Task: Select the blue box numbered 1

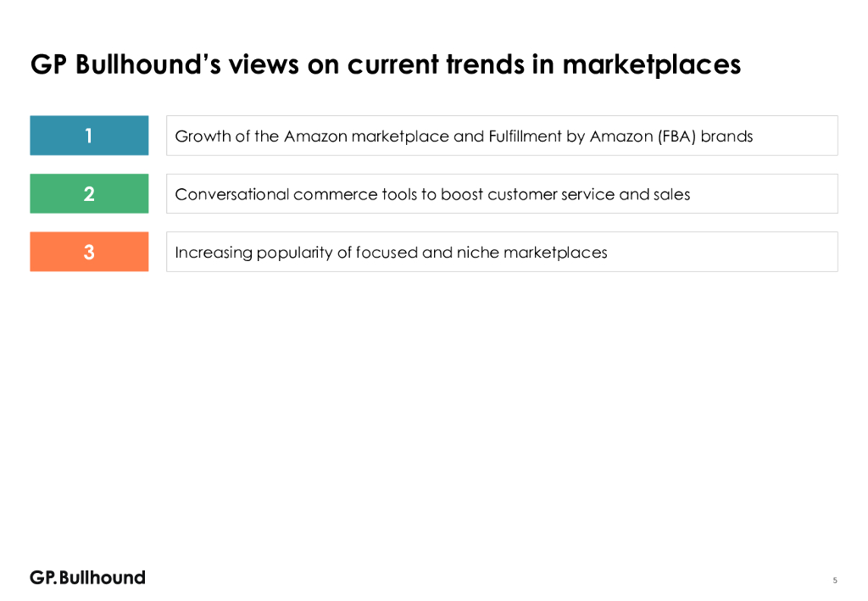Action: [89, 136]
